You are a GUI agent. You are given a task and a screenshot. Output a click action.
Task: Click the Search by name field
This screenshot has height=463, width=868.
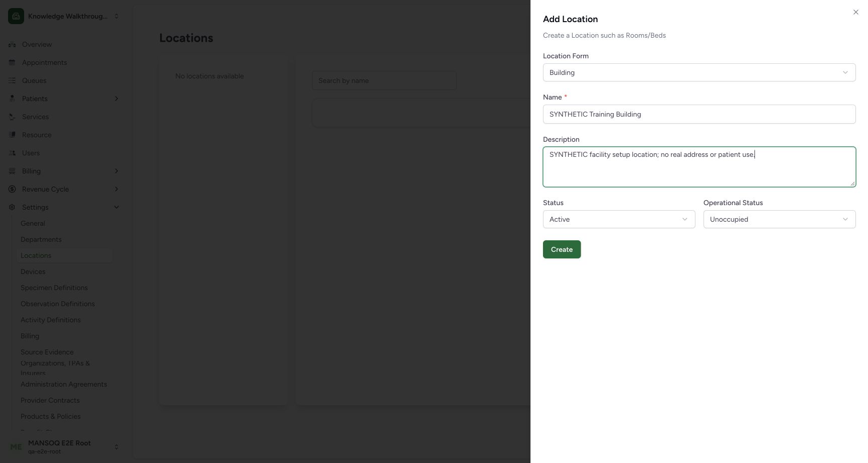click(384, 80)
